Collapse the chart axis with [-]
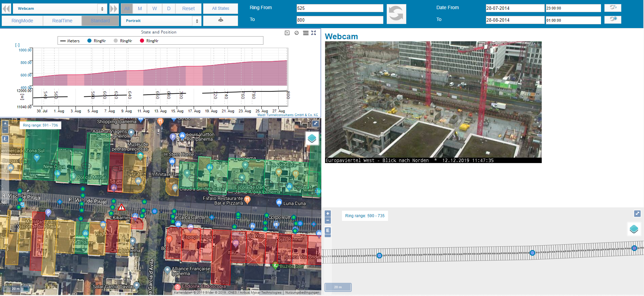644x296 pixels. [17, 45]
